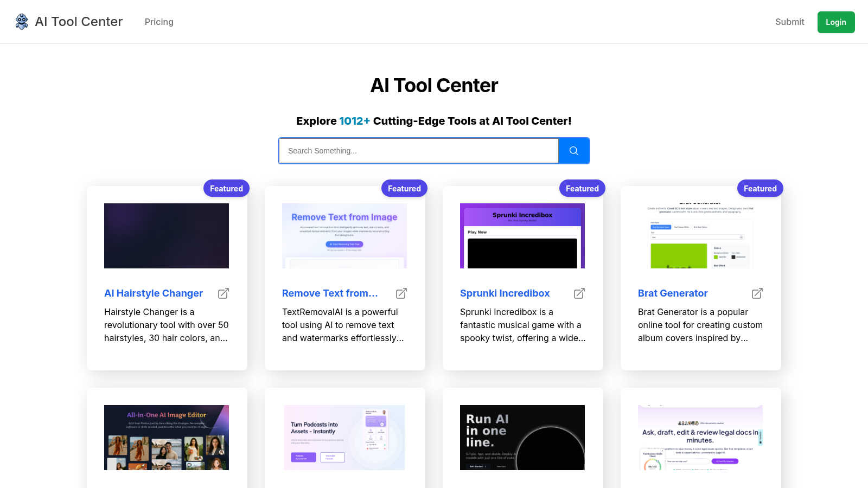Screen dimensions: 868x488
Task: Click the Featured badge on AI Hairstyle Changer
Action: pos(226,188)
